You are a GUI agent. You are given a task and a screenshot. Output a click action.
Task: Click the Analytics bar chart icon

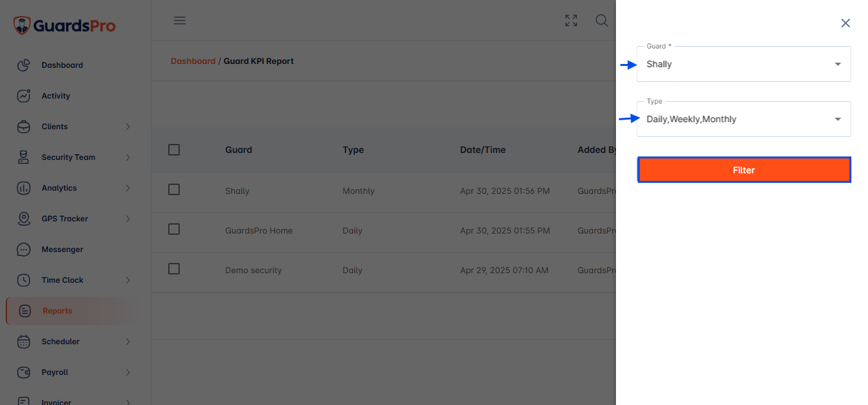pos(24,188)
